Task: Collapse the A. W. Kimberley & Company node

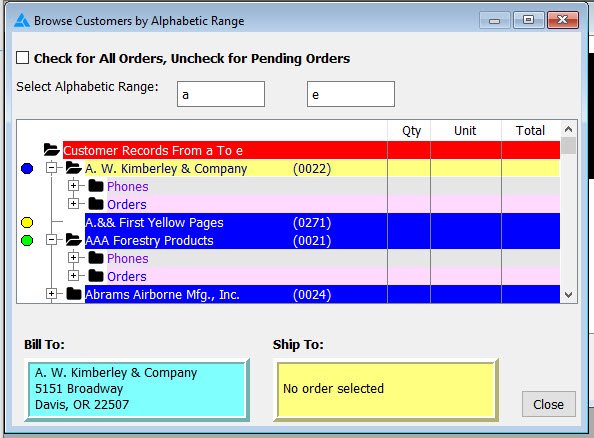Action: (52, 168)
